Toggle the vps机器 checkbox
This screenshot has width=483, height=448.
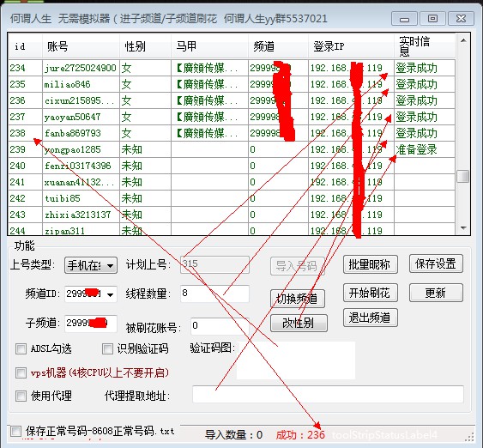pyautogui.click(x=21, y=372)
